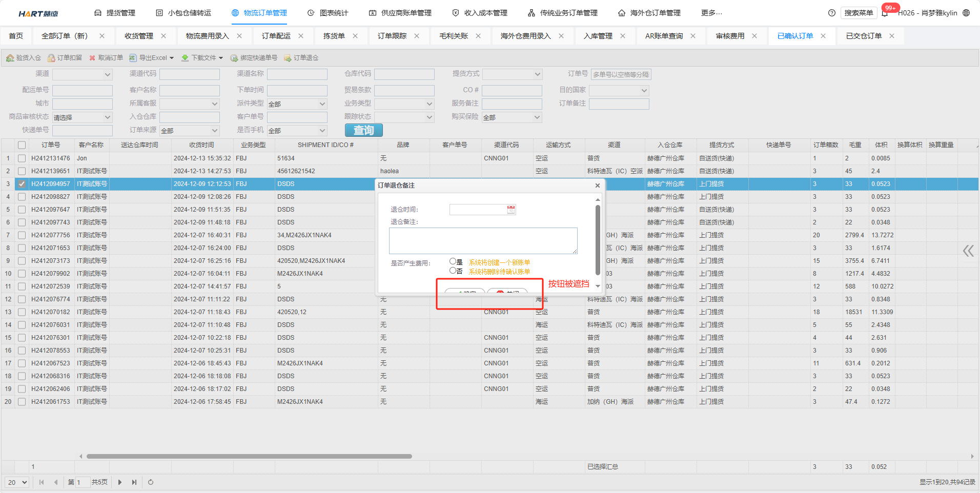980x493 pixels.
Task: Switch to the 已交仓订单 tab
Action: pyautogui.click(x=864, y=36)
